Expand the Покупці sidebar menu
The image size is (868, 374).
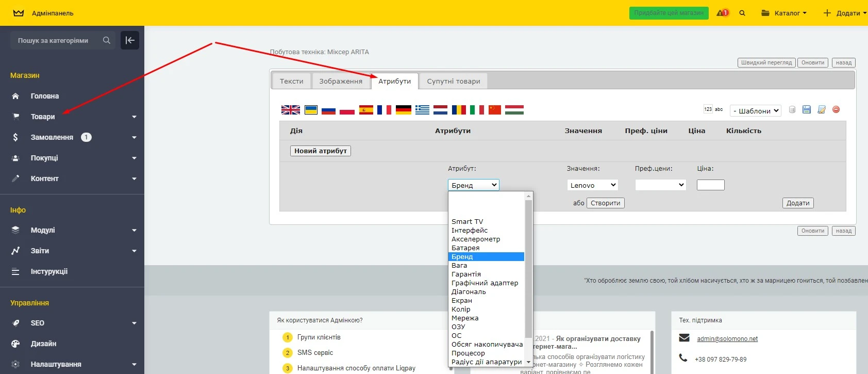72,158
